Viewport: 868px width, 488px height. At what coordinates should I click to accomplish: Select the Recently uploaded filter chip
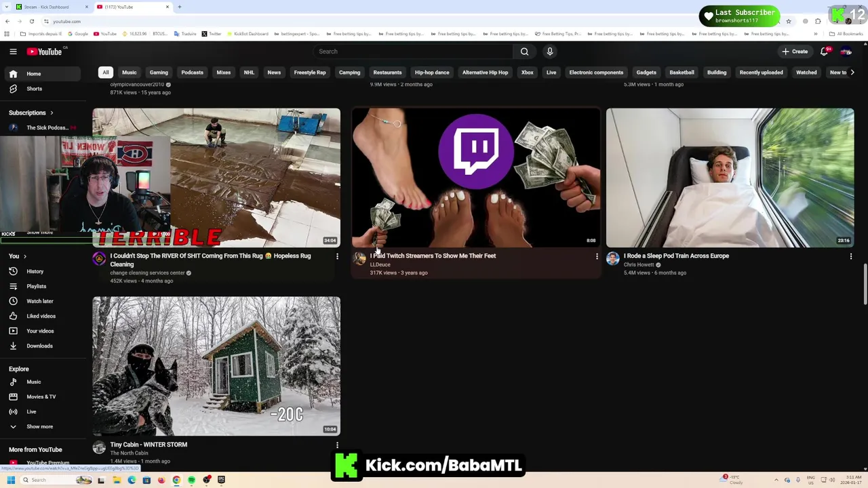click(761, 73)
